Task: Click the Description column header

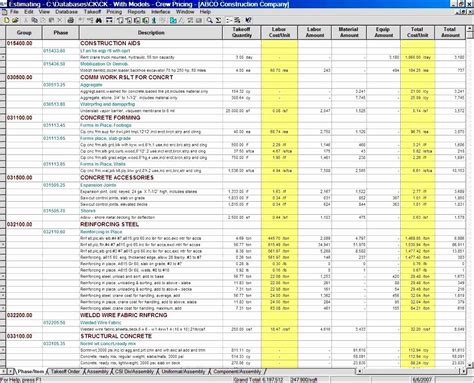Action: tap(151, 33)
